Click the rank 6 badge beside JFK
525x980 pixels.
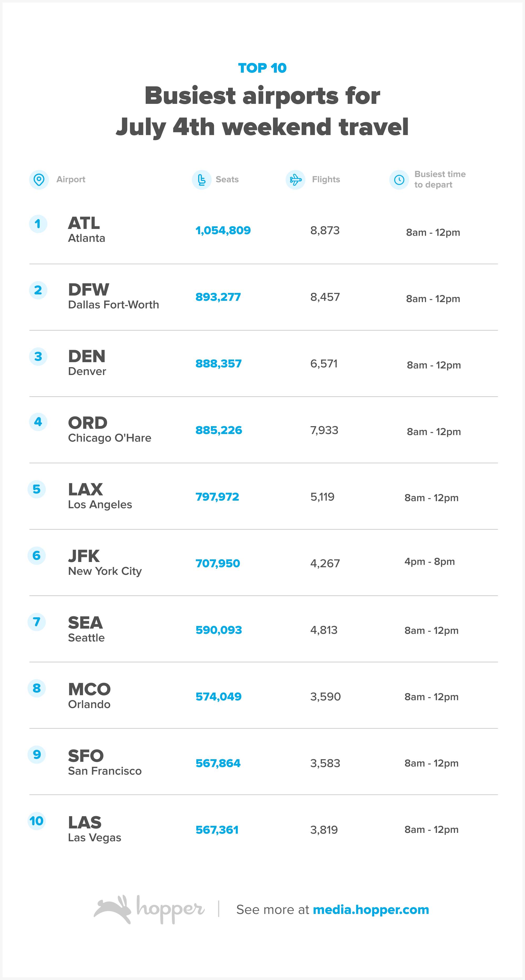pyautogui.click(x=36, y=555)
